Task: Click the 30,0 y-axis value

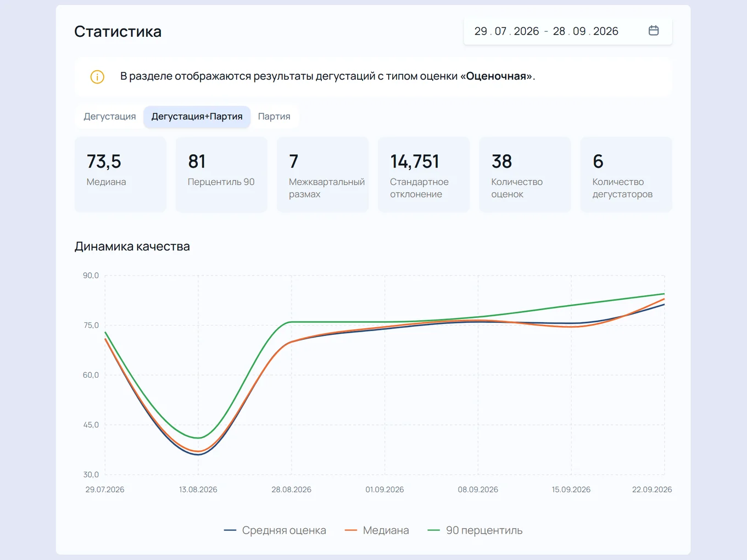Action: (91, 475)
